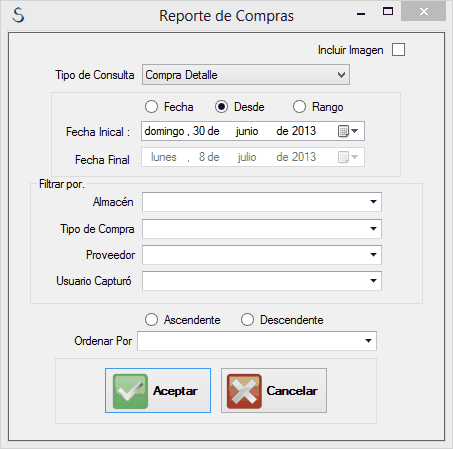Screen dimensions: 453x449
Task: Open the Tipo de Consulta dropdown
Action: (x=246, y=75)
